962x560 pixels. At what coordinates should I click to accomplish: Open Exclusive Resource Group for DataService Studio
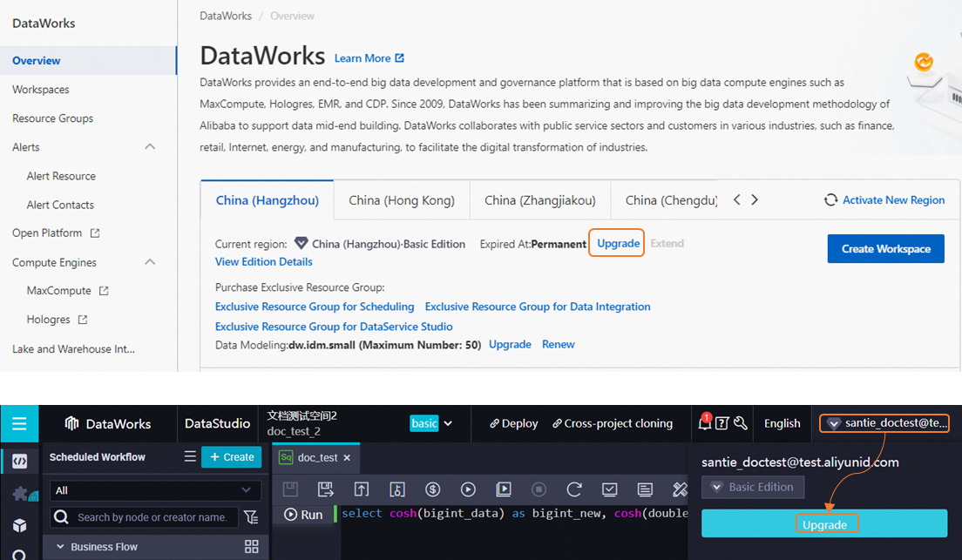point(334,327)
